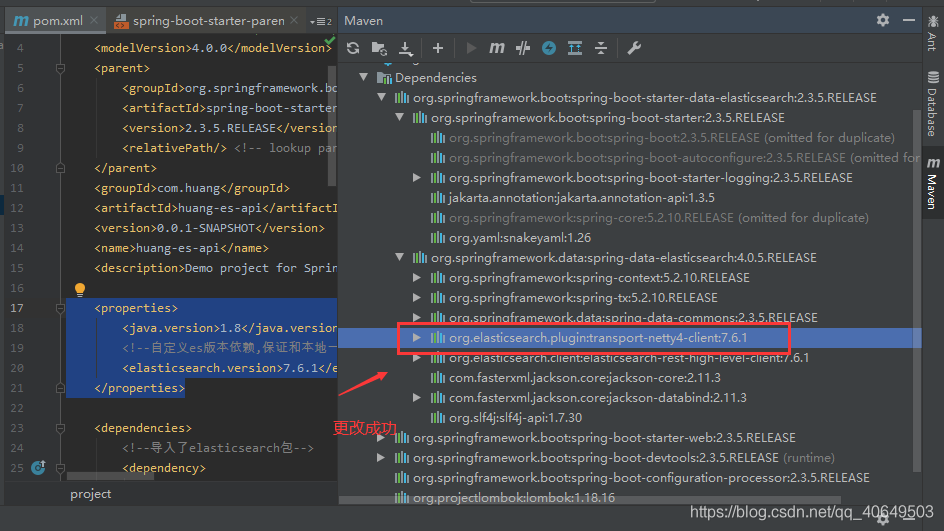Select Maven side tool window tab
The height and width of the screenshot is (531, 944).
933,183
